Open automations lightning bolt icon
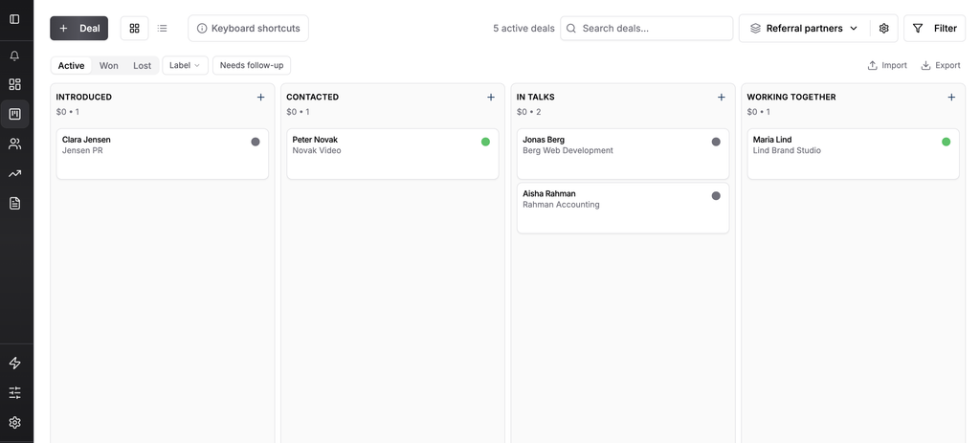This screenshot has height=443, width=980. pyautogui.click(x=14, y=363)
